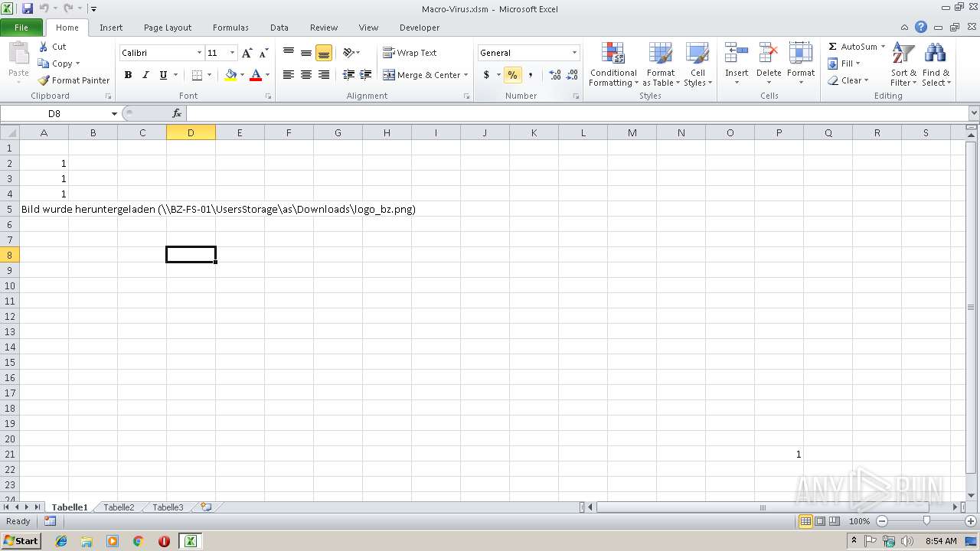Click the Cut scissors icon
The width and height of the screenshot is (980, 551).
pos(44,47)
